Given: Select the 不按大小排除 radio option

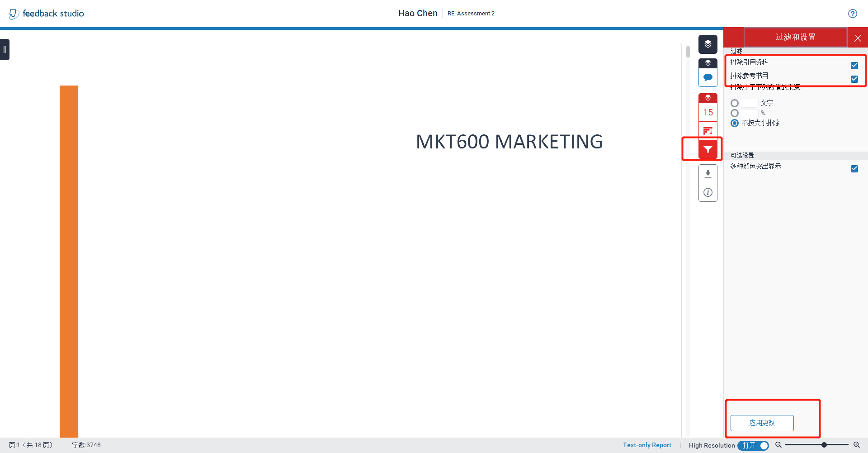Looking at the screenshot, I should click(735, 123).
